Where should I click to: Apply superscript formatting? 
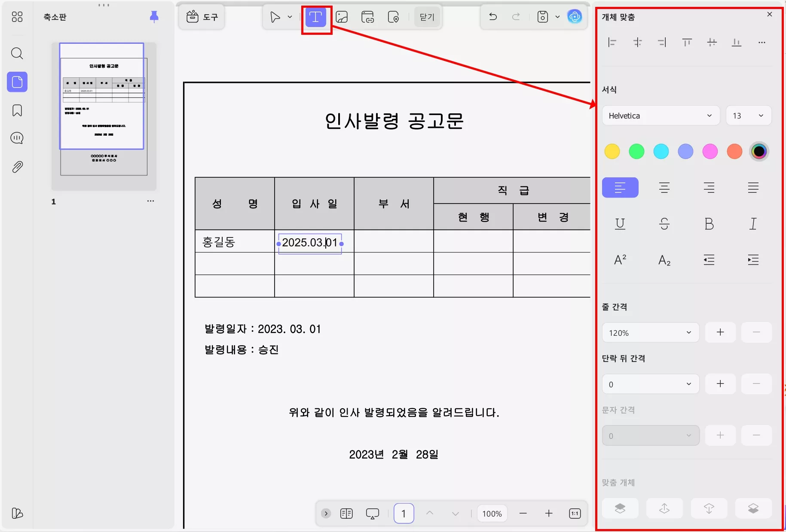pyautogui.click(x=620, y=259)
